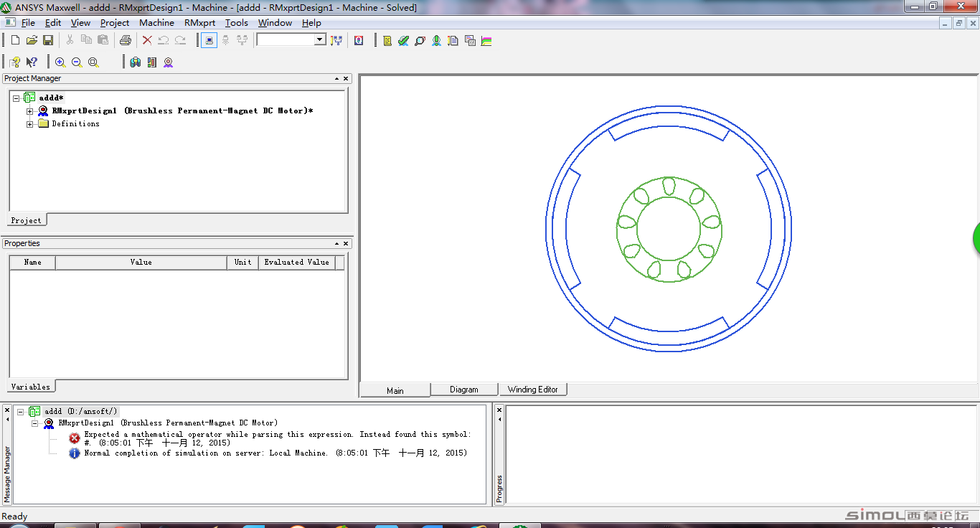Open the File menu

coord(28,23)
